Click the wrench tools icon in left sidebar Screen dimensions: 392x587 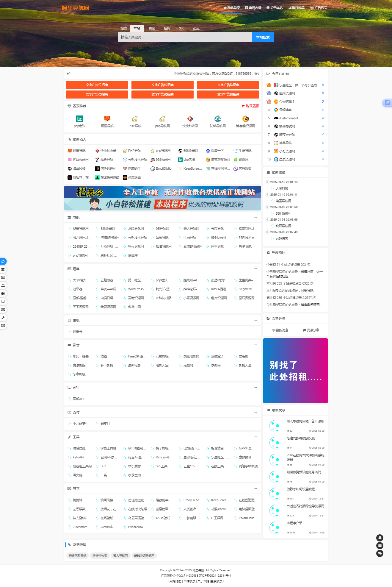(3, 318)
